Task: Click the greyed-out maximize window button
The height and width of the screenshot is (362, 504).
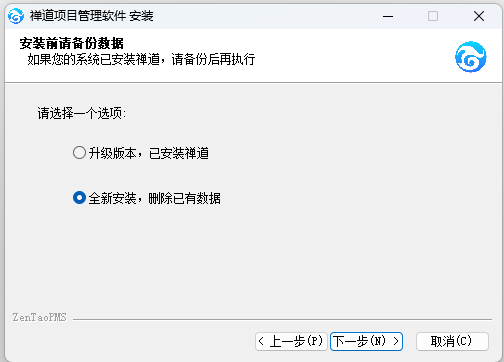Action: [433, 16]
